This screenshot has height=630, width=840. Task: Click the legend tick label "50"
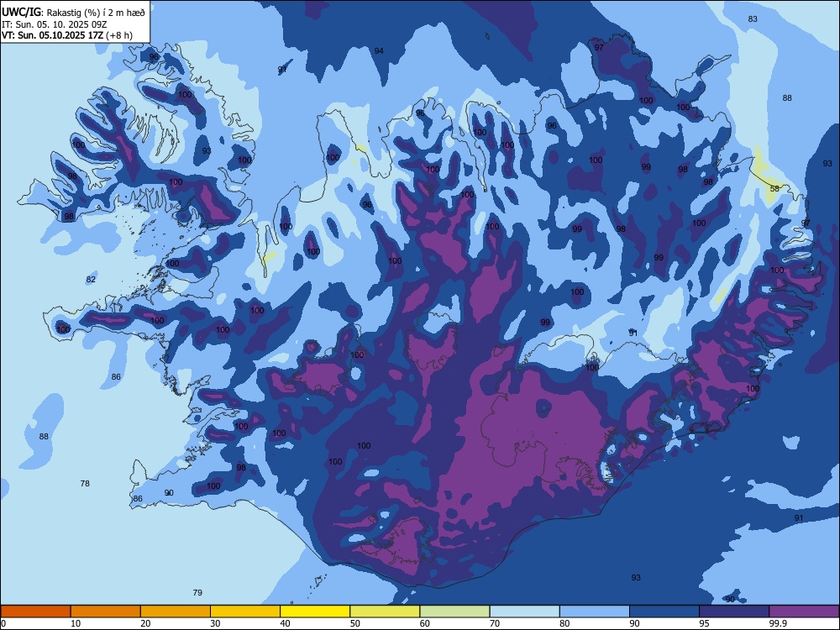355,623
